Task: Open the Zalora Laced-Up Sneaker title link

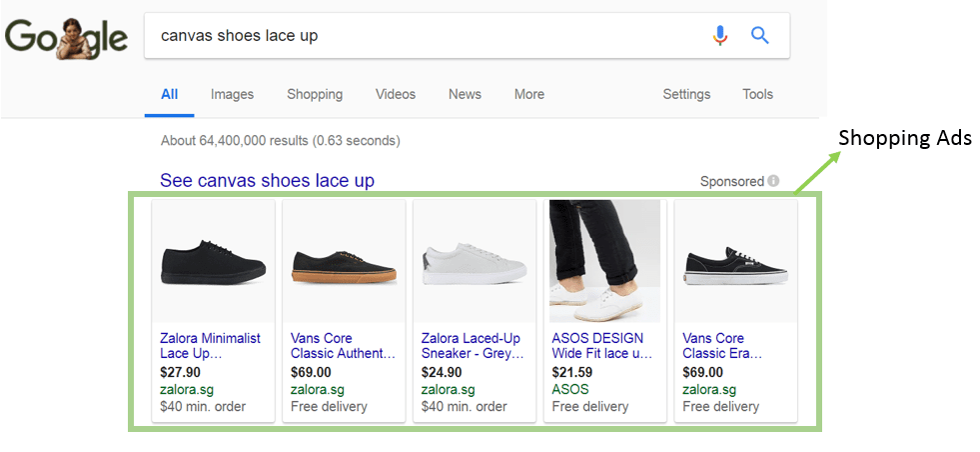Action: tap(474, 345)
